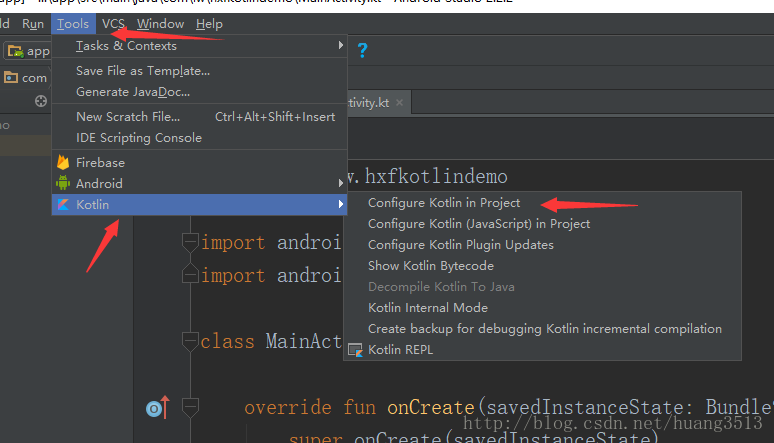This screenshot has height=443, width=774.
Task: Click the Firebase flame icon
Action: pyautogui.click(x=63, y=162)
